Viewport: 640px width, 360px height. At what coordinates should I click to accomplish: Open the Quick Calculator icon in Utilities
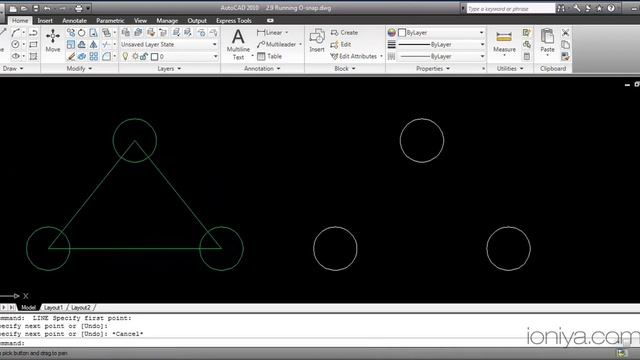[527, 56]
